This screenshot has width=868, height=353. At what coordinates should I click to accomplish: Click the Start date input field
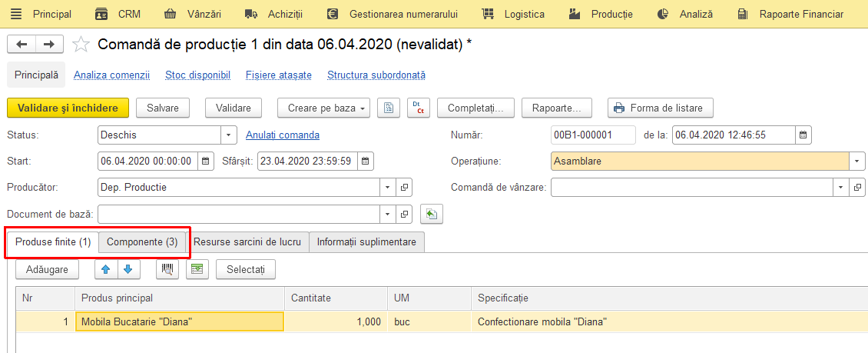147,162
